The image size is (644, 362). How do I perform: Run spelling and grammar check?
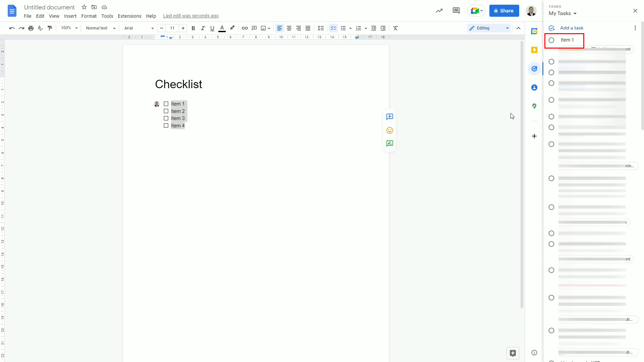tap(40, 28)
